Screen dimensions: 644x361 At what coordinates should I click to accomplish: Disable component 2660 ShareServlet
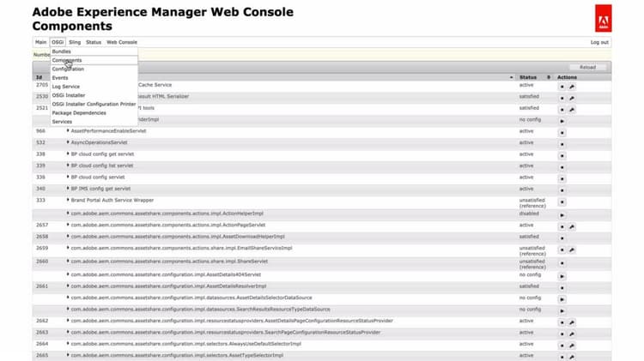pos(562,263)
